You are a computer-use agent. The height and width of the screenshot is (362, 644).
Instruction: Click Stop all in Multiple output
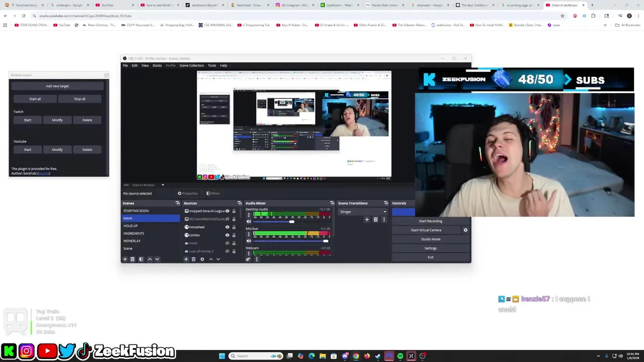click(x=79, y=99)
